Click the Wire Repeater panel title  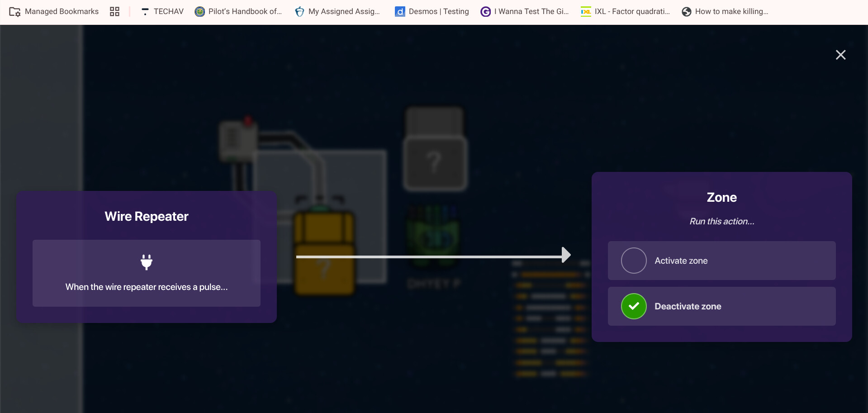(x=147, y=216)
